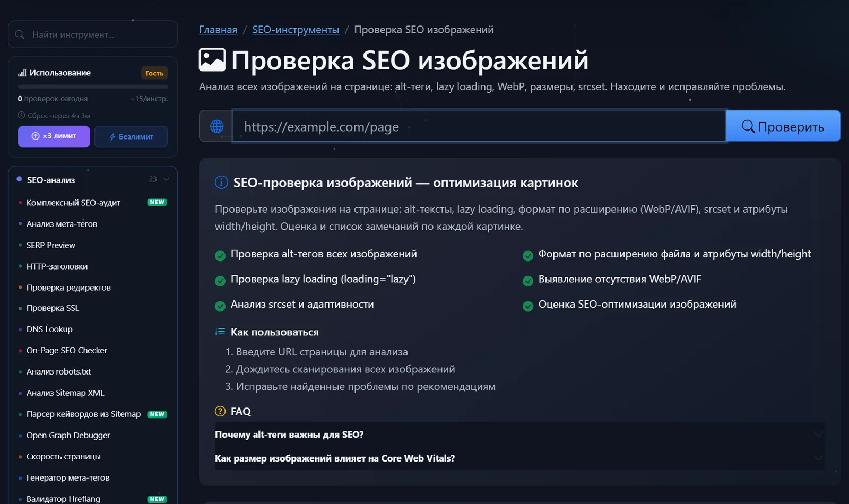Click the search magnifier icon in sidebar
Viewport: 849px width, 504px height.
20,34
